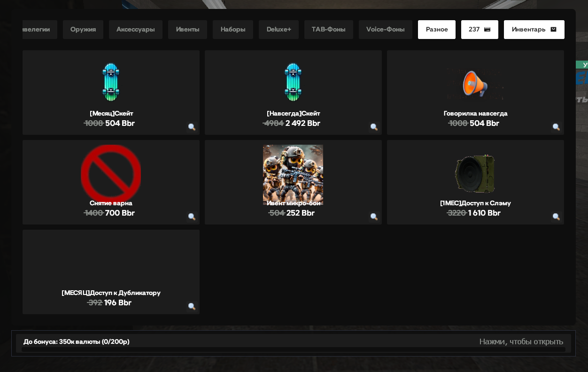
Task: Click the '196 Bbr' price
Action: pyautogui.click(x=118, y=302)
